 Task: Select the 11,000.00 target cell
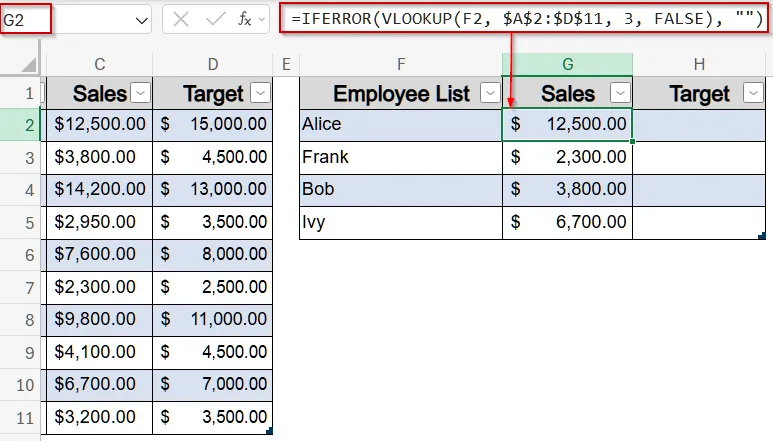212,320
